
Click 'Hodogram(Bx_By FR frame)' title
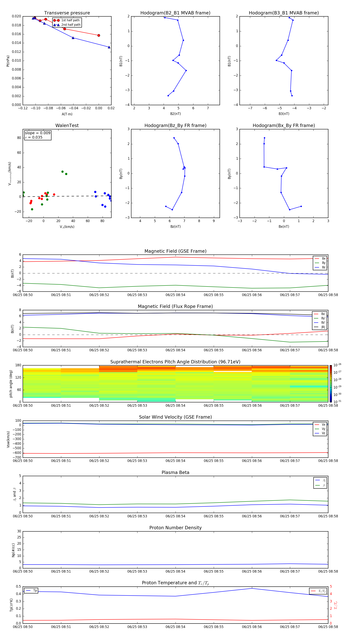(284, 125)
